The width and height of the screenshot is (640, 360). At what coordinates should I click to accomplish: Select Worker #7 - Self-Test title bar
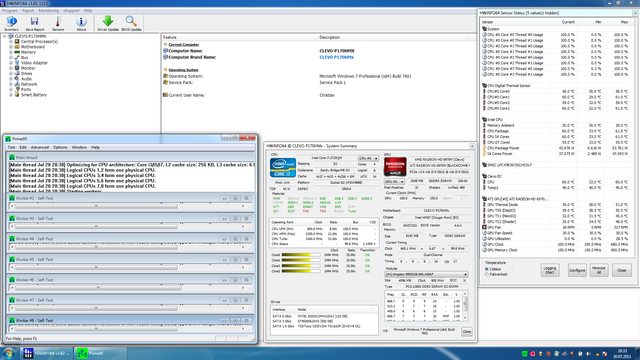click(x=131, y=300)
